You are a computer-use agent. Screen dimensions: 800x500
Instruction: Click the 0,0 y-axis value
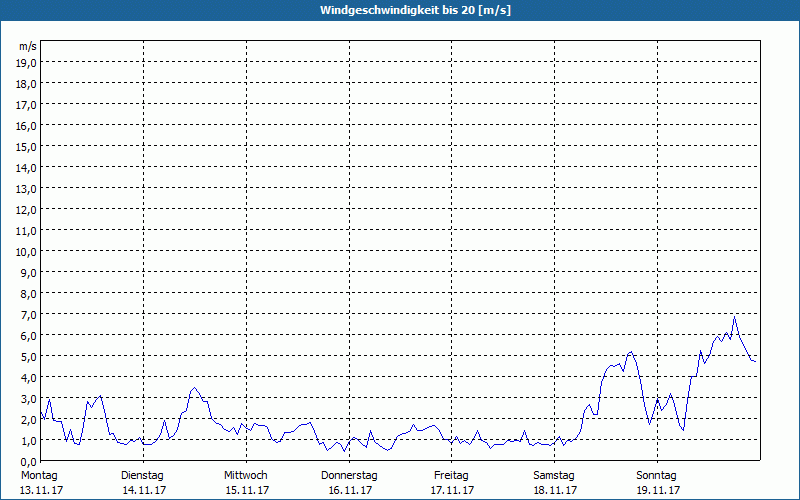point(29,462)
